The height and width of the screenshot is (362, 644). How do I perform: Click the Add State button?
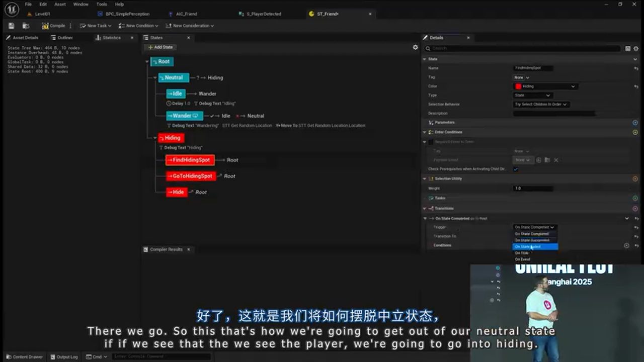(x=160, y=47)
